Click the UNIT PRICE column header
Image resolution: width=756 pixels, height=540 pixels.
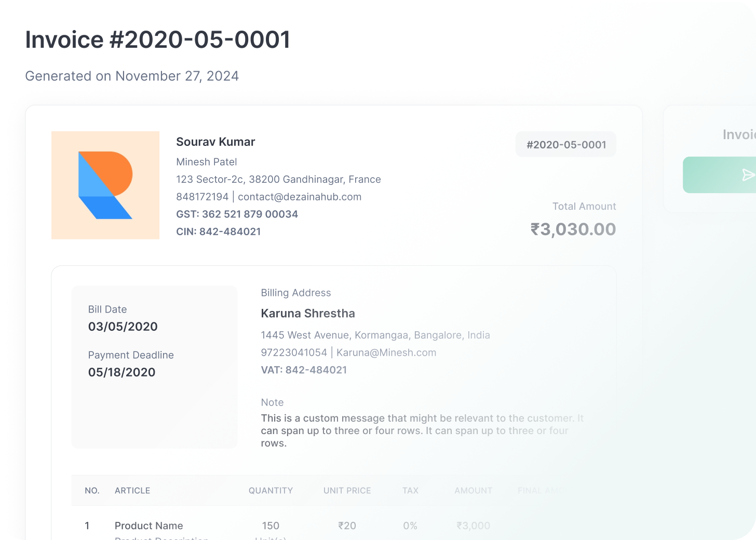(x=347, y=491)
